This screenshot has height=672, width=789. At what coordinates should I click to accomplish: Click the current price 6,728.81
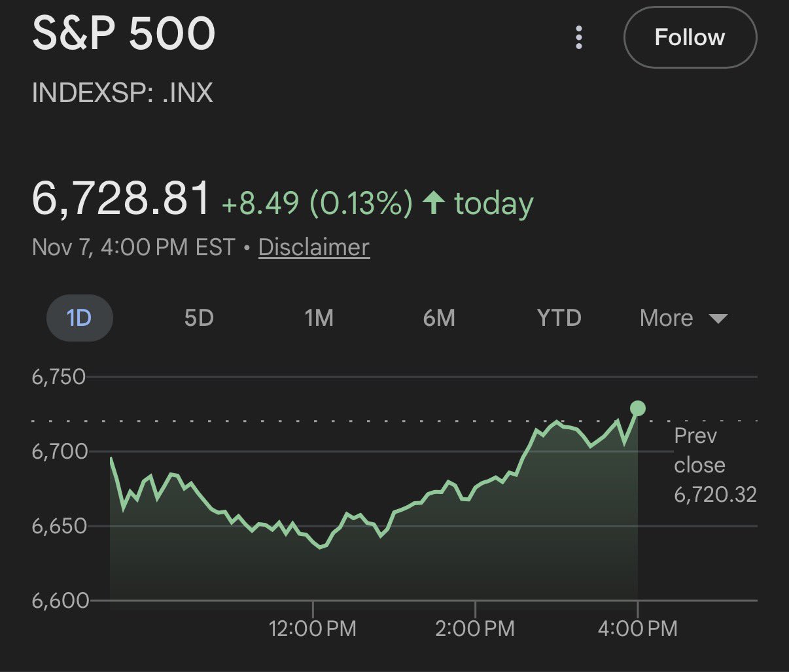coord(122,198)
